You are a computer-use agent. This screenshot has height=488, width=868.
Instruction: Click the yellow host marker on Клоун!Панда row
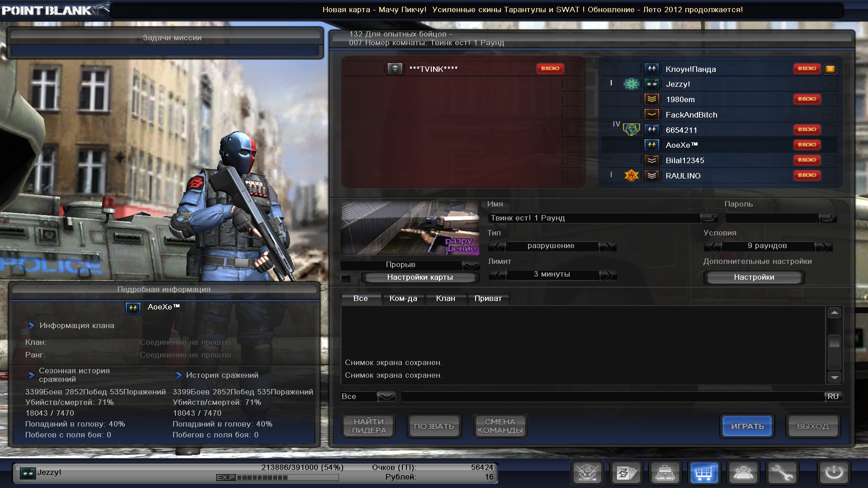coord(830,69)
